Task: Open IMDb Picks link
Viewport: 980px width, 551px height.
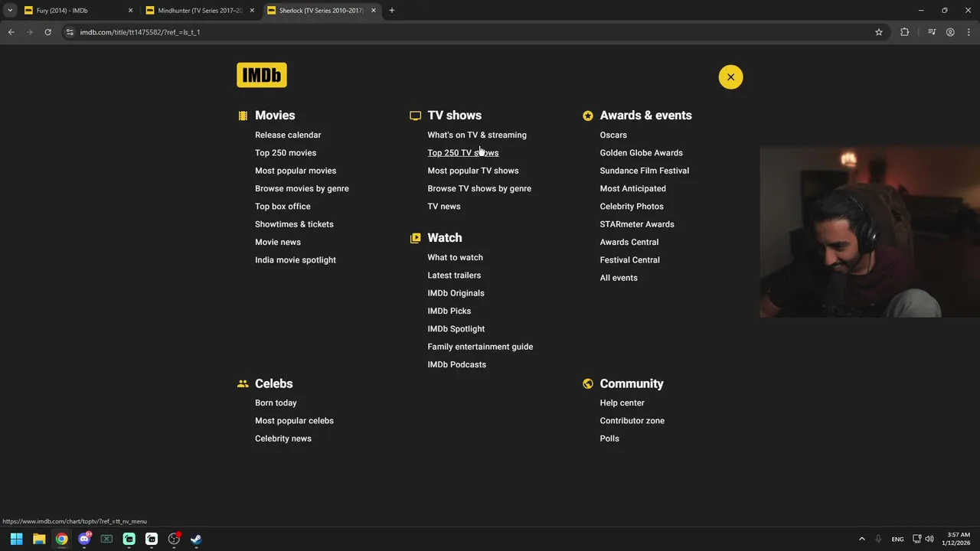Action: [x=449, y=311]
